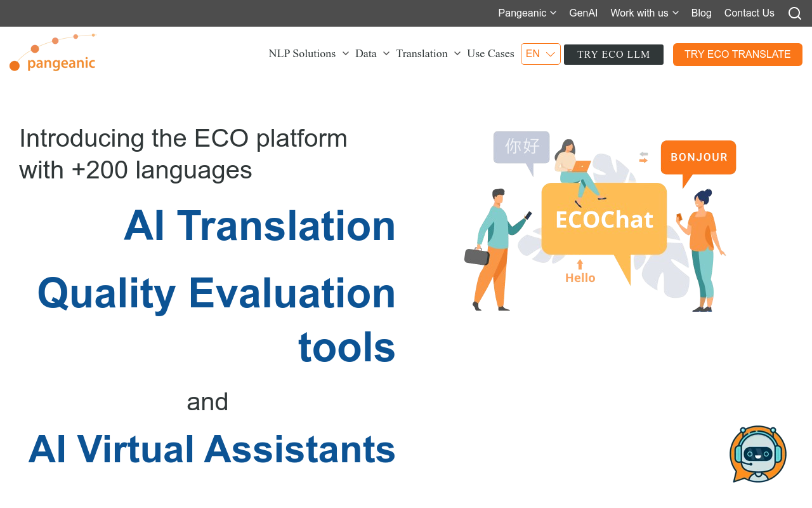Click the TRY ECO LLM button
The width and height of the screenshot is (812, 508).
(x=613, y=55)
